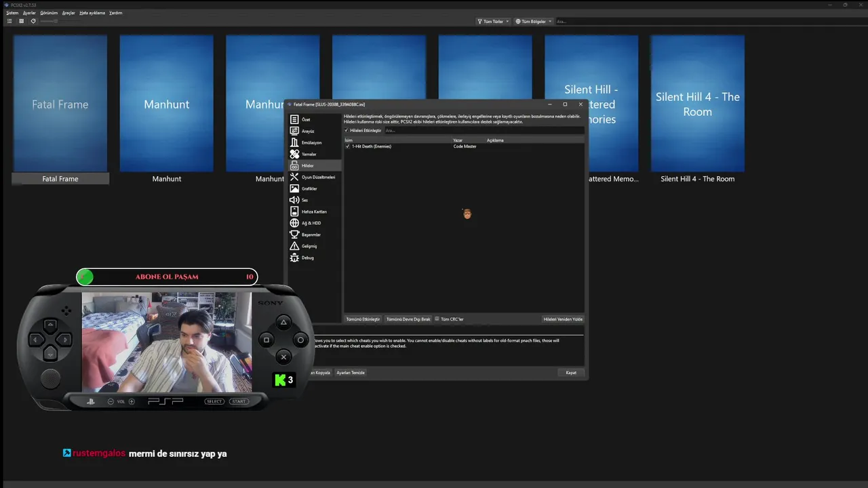Click Hileleri Yeniden Yükle button
The width and height of the screenshot is (868, 488).
(x=563, y=319)
